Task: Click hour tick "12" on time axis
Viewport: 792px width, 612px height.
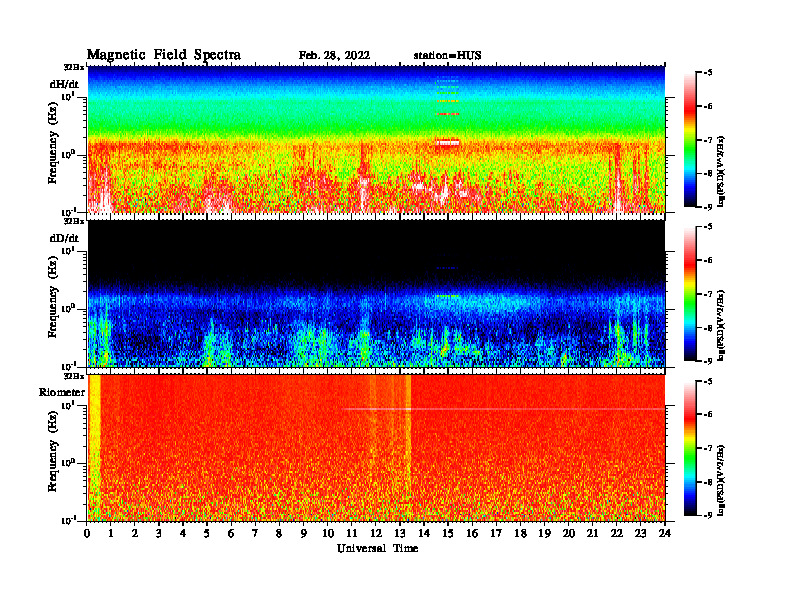Action: coord(375,534)
